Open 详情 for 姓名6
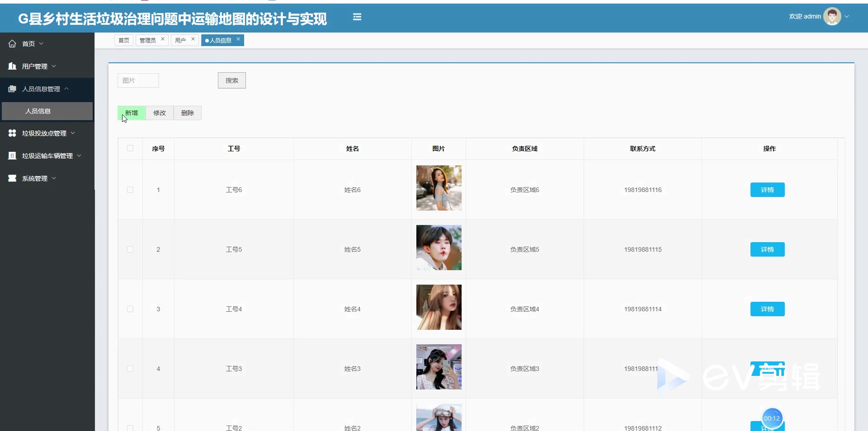This screenshot has height=431, width=868. 768,190
